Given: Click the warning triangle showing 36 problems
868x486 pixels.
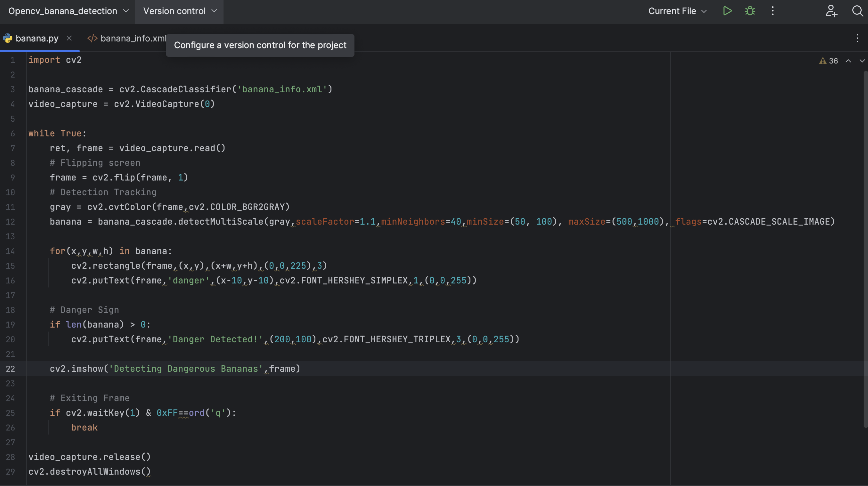Looking at the screenshot, I should tap(828, 61).
